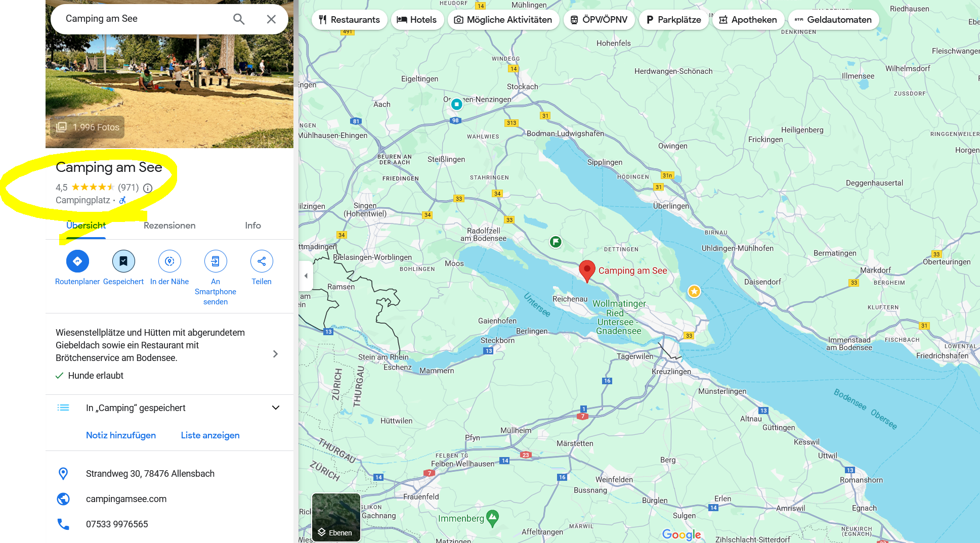Click phone number 07533 9976565

point(117,524)
